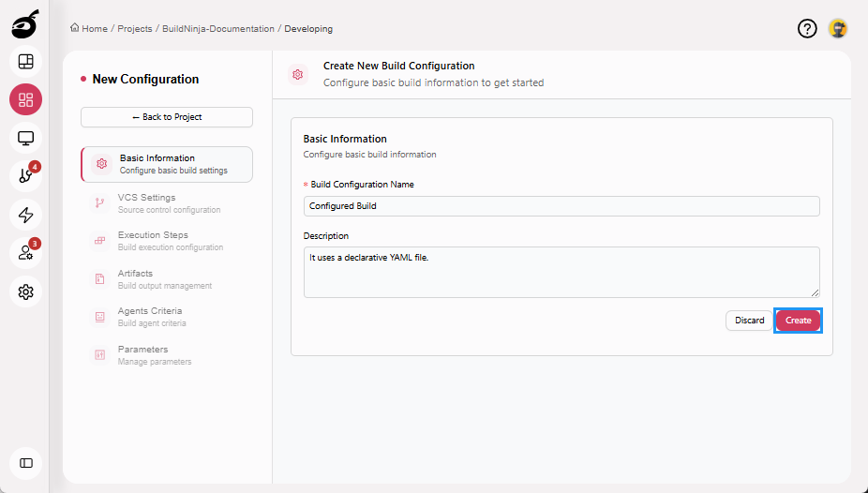Focus the Build Configuration Name field
Screen dimensions: 868x493
pos(561,206)
